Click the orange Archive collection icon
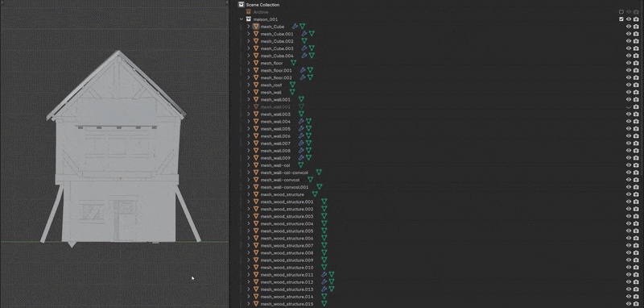This screenshot has width=644, height=308. coord(249,12)
